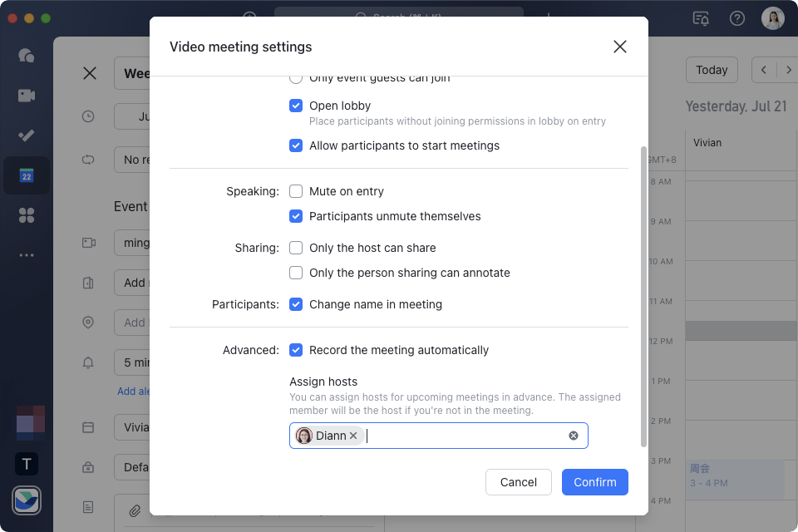The image size is (798, 532).
Task: Disable Open lobby option
Action: (x=296, y=106)
